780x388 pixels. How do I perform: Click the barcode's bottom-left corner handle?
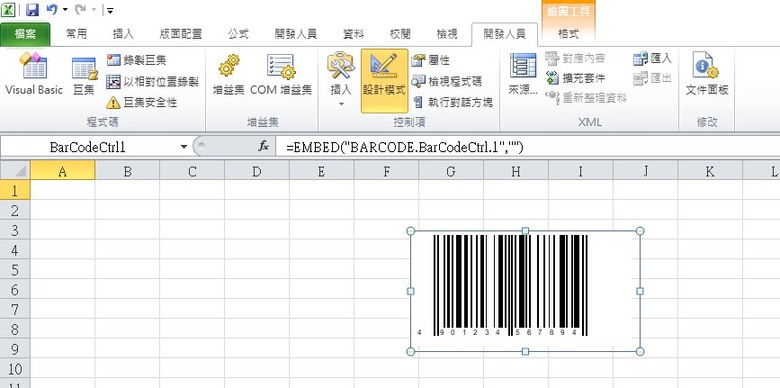tap(411, 352)
